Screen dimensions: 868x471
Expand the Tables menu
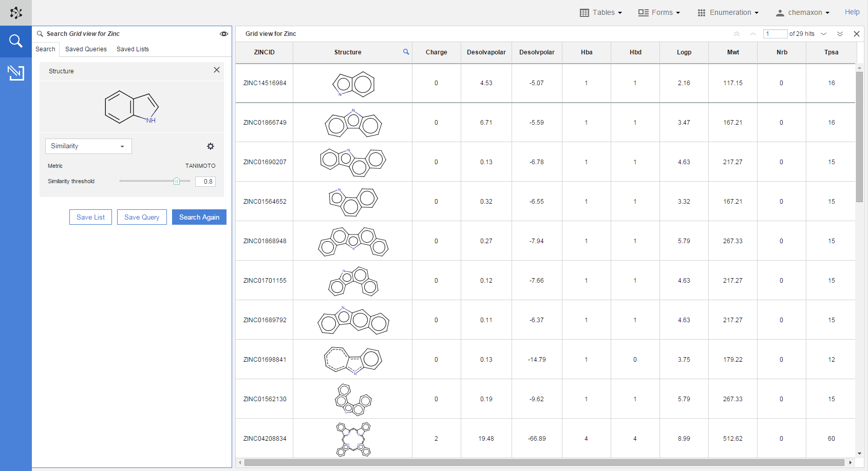[600, 12]
